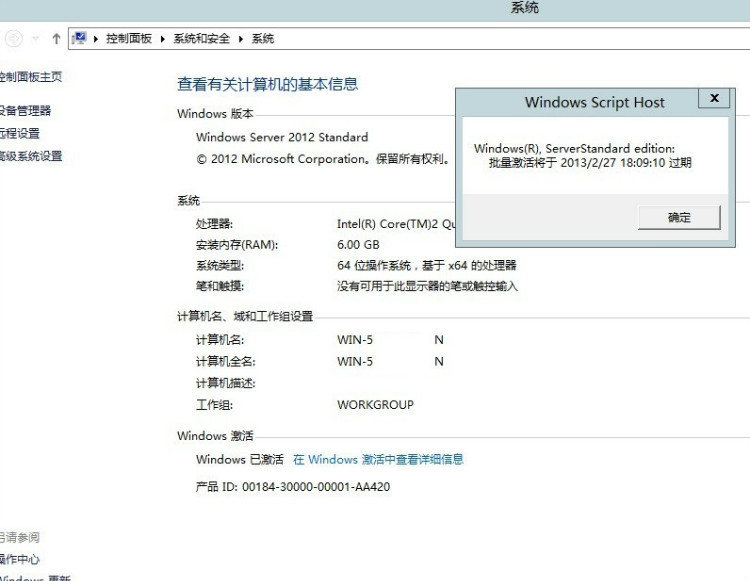
Task: Click the 6.00 GB memory value
Action: 358,245
